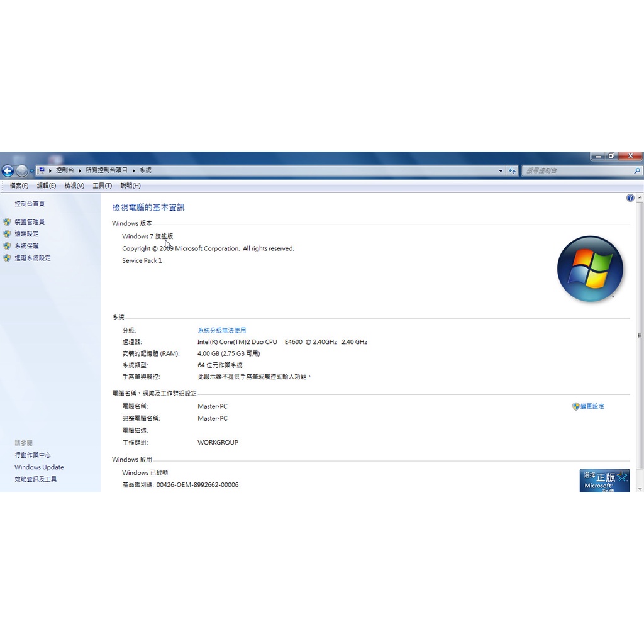Click the 搜尋控制台 search field
Image resolution: width=644 pixels, height=644 pixels.
[x=575, y=170]
